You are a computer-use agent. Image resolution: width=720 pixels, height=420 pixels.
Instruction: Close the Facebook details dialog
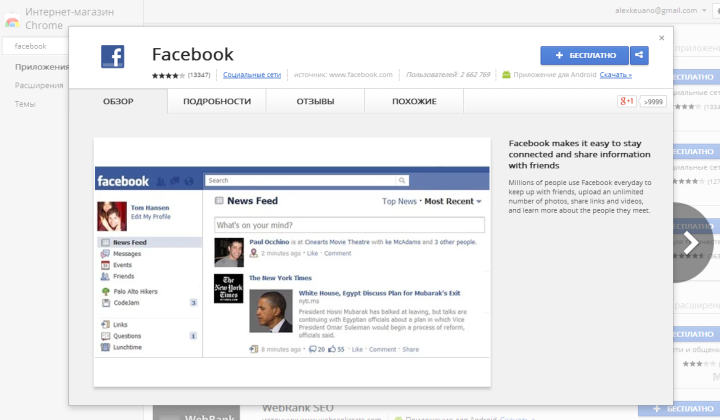(661, 37)
